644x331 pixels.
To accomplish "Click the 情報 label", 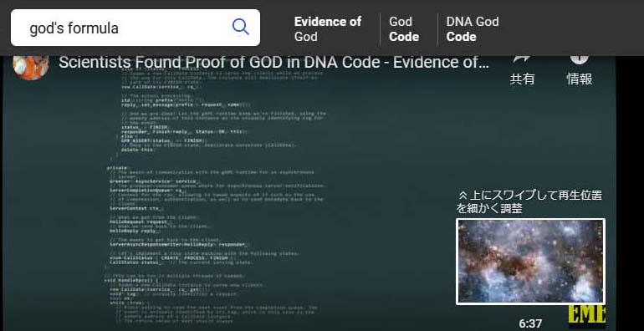I will 579,79.
